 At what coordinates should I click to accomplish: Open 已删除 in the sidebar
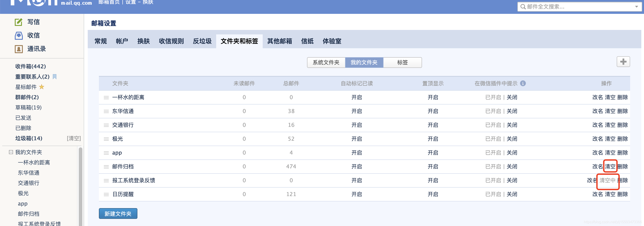[x=23, y=128]
